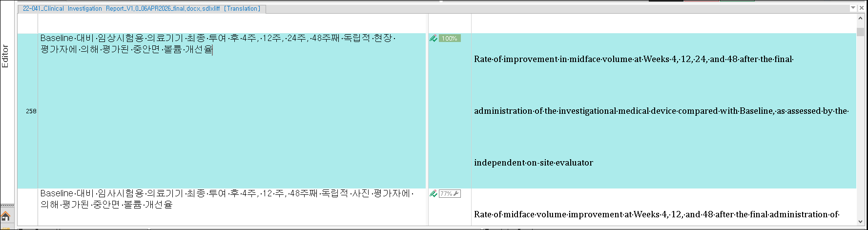Screen dimensions: 868x230
Task: Click the 100% match badge
Action: click(450, 38)
